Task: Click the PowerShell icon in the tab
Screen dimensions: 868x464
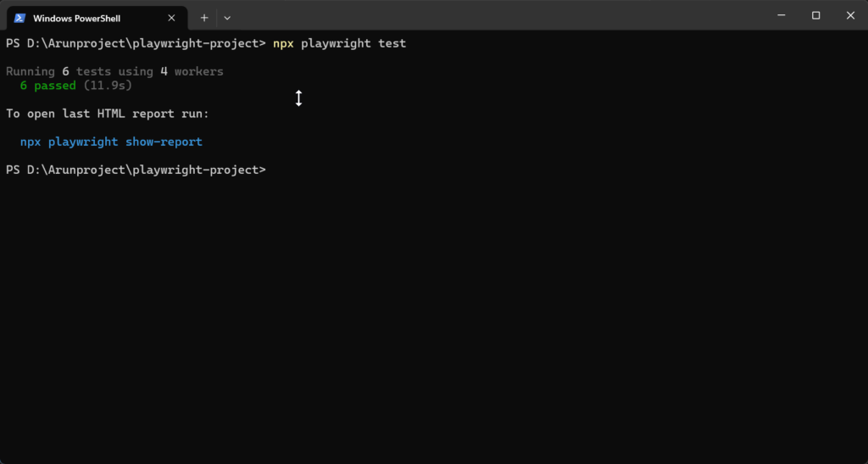Action: (19, 18)
